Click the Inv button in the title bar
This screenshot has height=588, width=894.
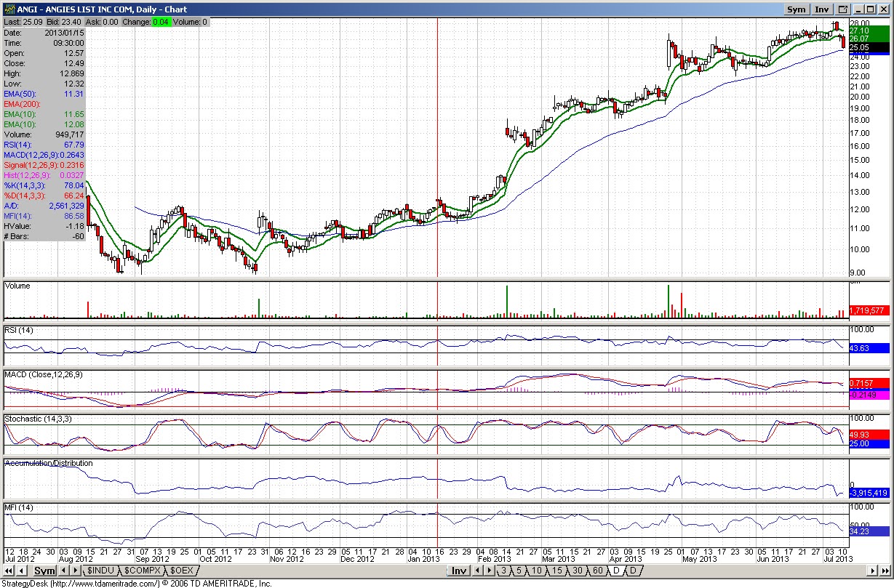click(x=822, y=9)
